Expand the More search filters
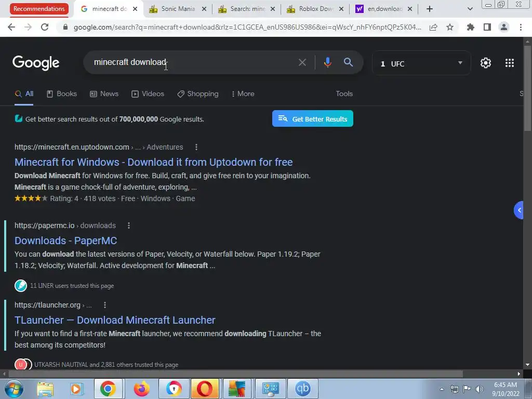 (x=243, y=94)
